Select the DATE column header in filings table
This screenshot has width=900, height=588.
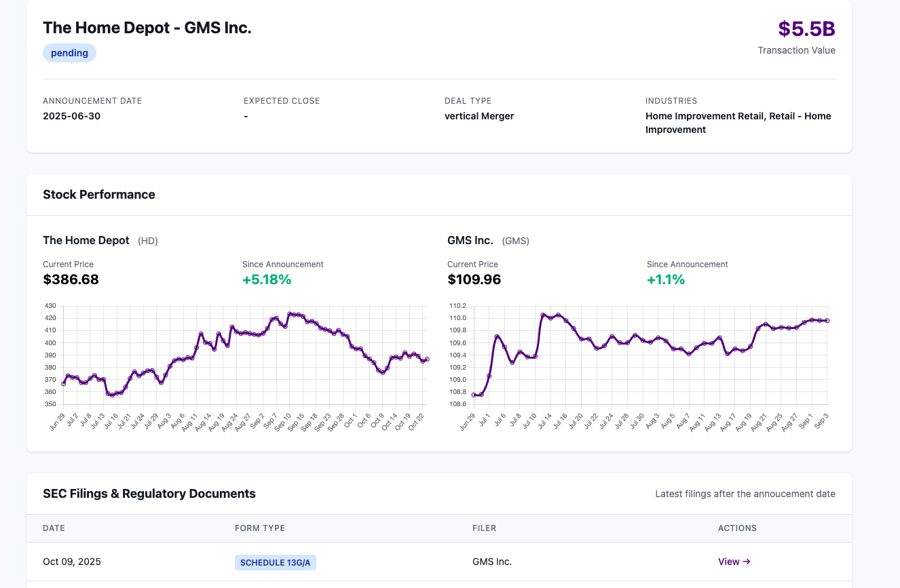click(x=54, y=528)
